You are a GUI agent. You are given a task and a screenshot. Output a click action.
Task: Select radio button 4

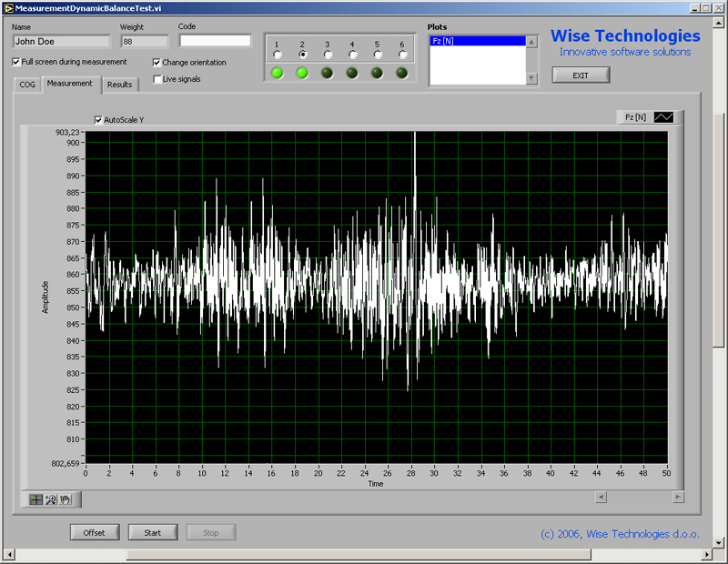click(352, 55)
